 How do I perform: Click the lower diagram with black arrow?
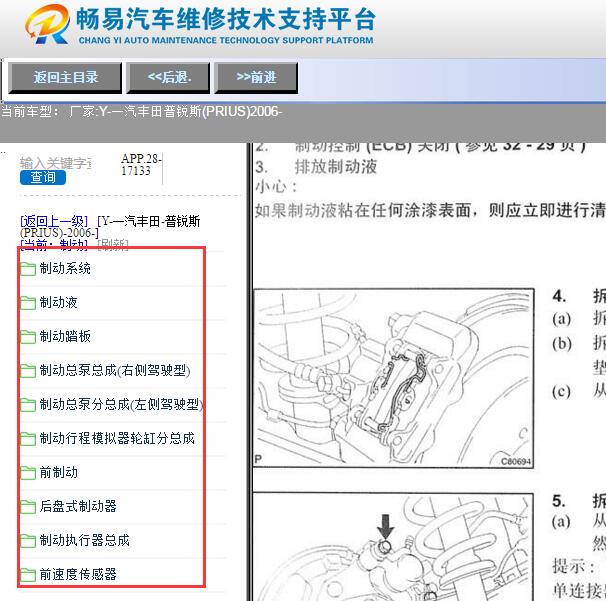tap(393, 547)
